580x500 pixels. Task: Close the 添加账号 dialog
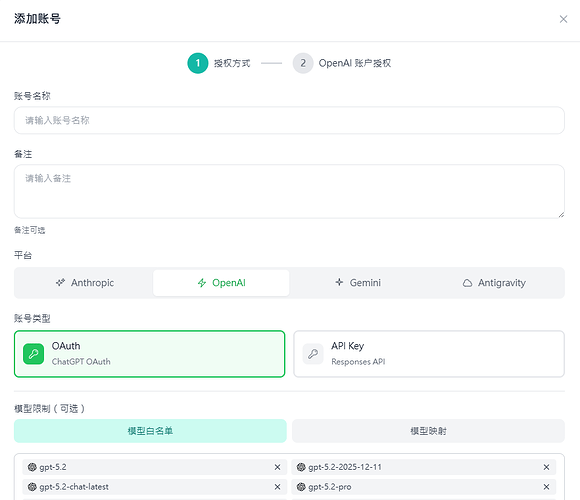(563, 19)
